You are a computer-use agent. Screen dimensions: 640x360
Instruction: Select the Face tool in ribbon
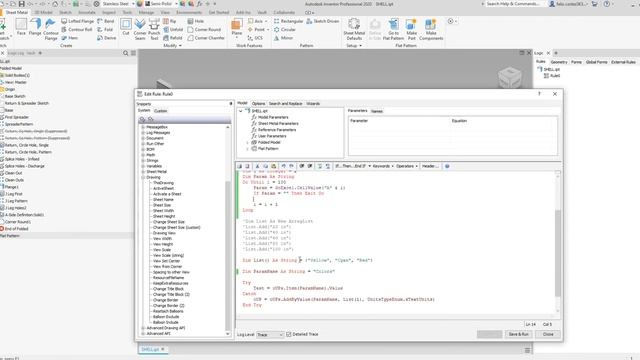click(21, 27)
